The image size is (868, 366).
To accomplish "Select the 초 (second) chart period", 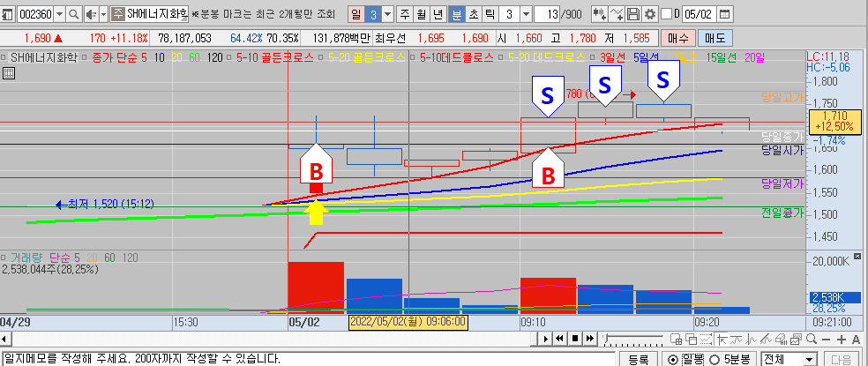I will 474,14.
